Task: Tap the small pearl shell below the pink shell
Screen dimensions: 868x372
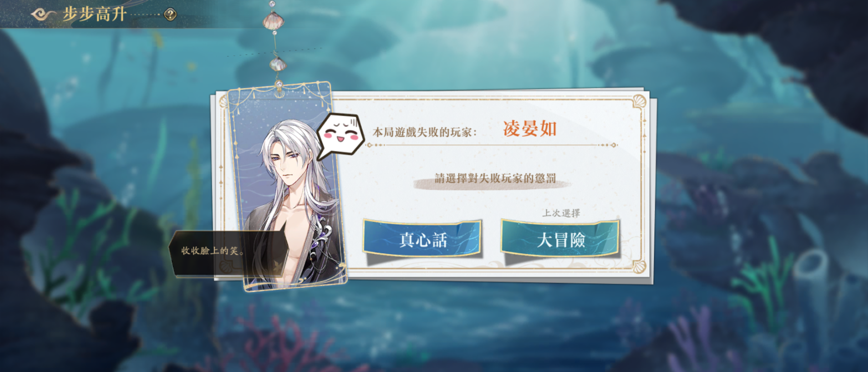Action: (x=278, y=64)
